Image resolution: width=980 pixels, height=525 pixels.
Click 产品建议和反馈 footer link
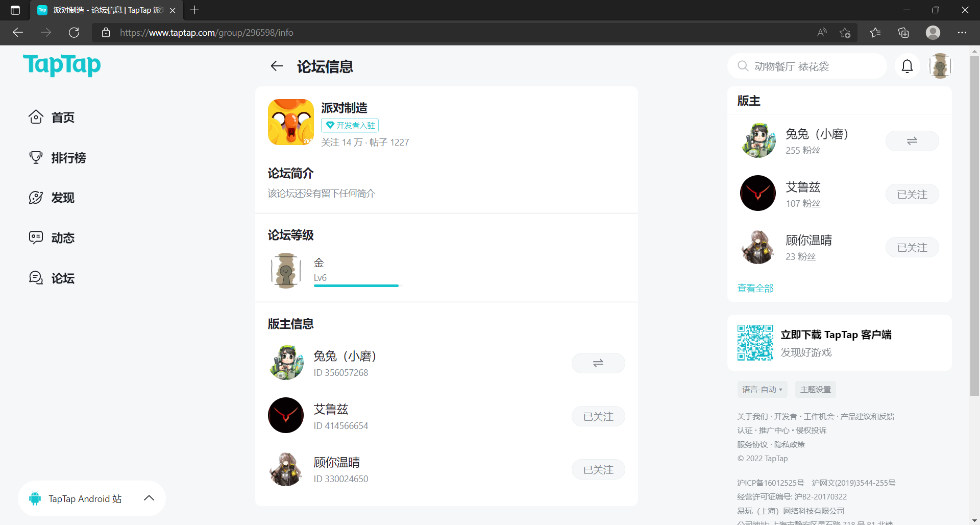867,416
